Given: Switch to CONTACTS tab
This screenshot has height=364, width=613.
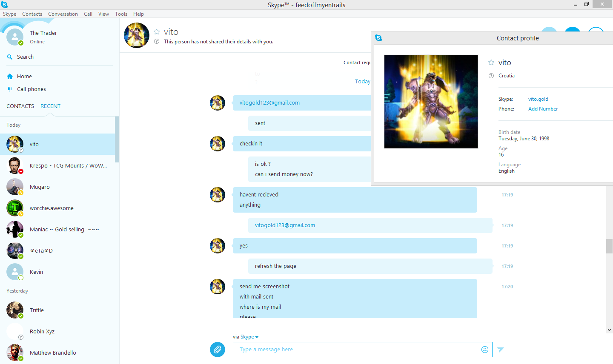Looking at the screenshot, I should coord(20,106).
